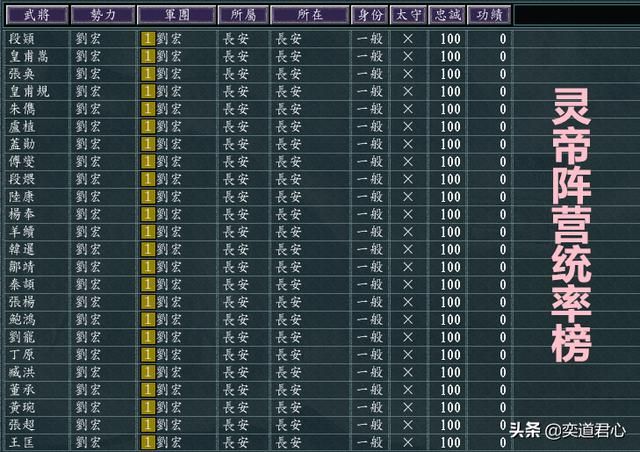Select officer 鄒靖 in the list
This screenshot has height=452, width=640.
coord(22,267)
